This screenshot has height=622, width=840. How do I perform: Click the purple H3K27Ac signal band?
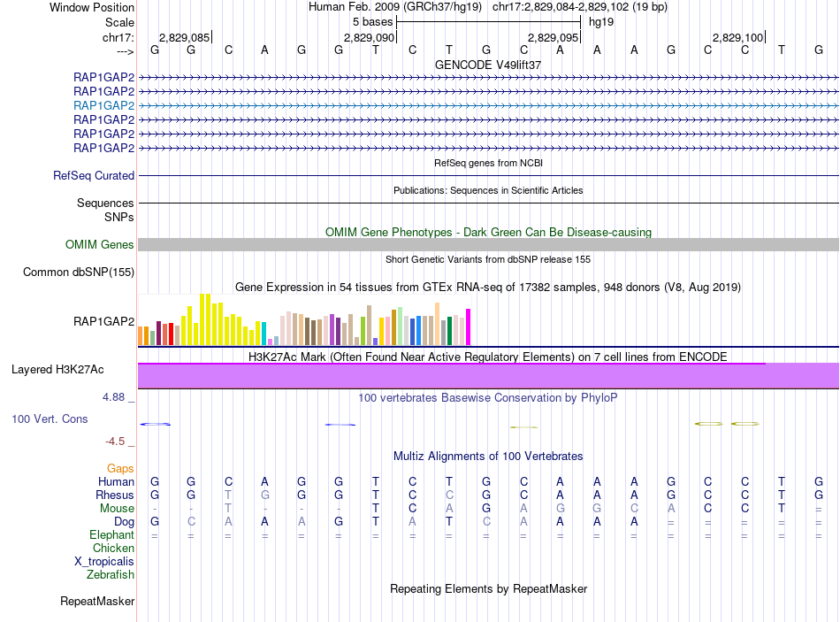488,375
